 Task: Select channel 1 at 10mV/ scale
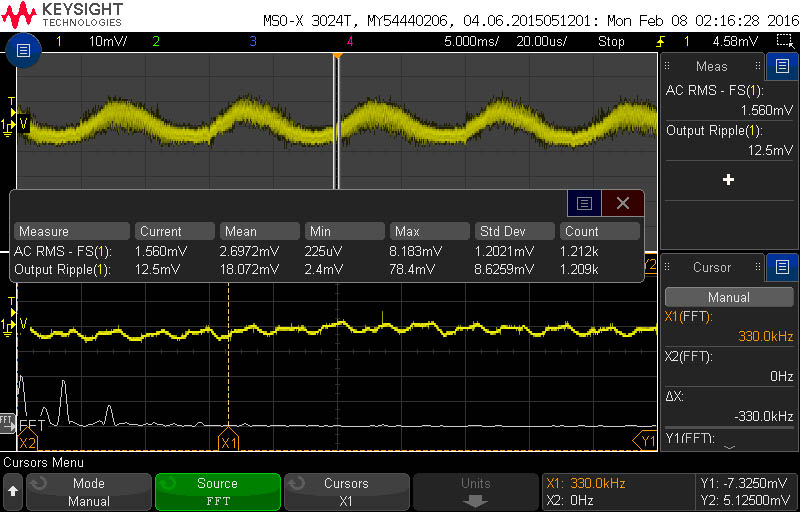[92, 41]
